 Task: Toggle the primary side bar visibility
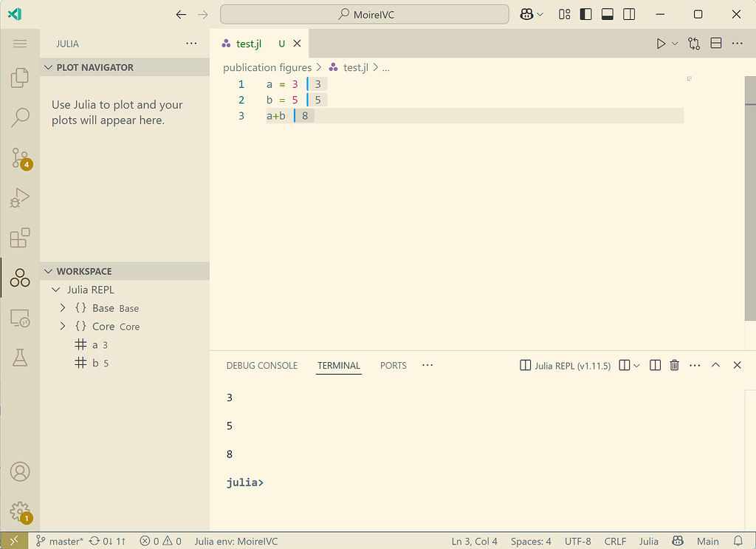coord(585,14)
